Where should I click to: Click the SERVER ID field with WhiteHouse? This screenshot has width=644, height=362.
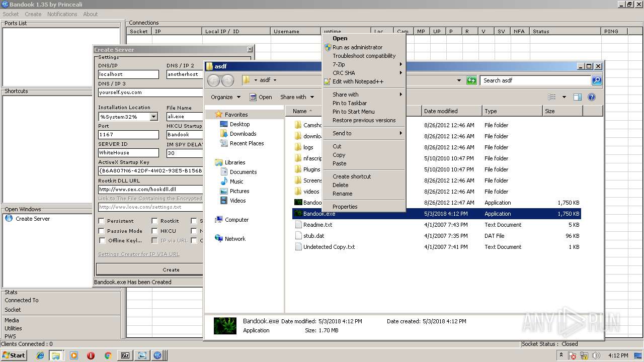128,153
